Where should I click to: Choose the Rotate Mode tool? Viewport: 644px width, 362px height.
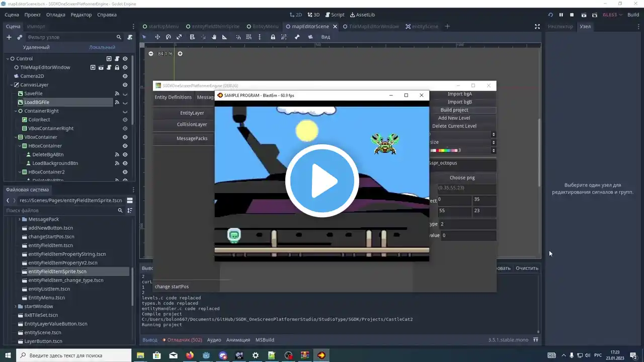click(169, 37)
